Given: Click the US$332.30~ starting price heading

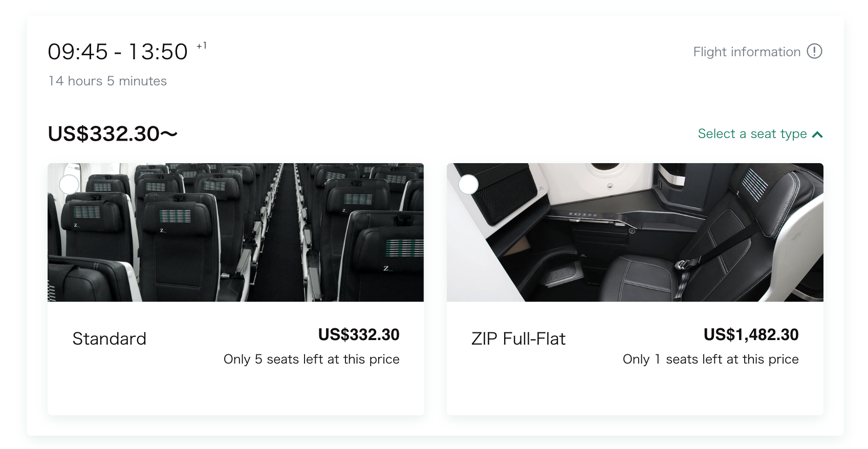Looking at the screenshot, I should pyautogui.click(x=113, y=134).
